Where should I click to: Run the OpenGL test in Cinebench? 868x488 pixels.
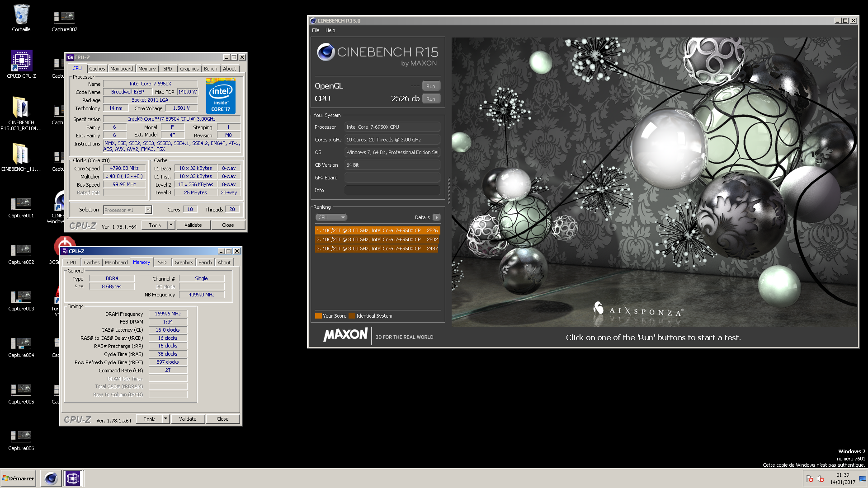[x=431, y=86]
